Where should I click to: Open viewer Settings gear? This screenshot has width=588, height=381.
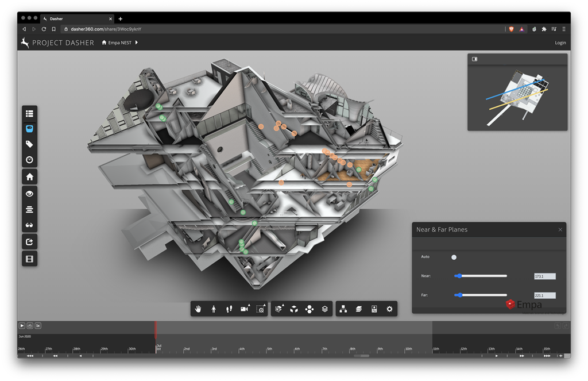coord(390,309)
